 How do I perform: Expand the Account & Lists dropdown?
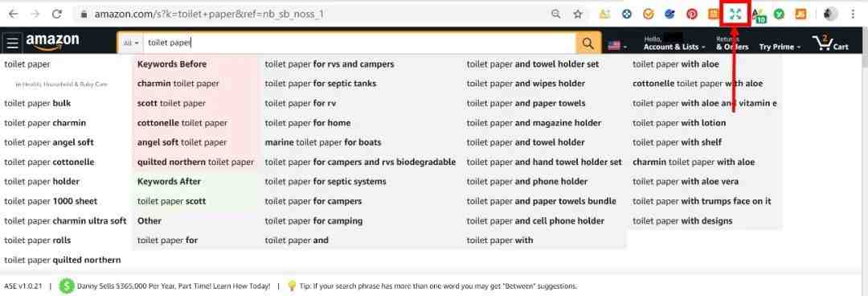point(674,43)
